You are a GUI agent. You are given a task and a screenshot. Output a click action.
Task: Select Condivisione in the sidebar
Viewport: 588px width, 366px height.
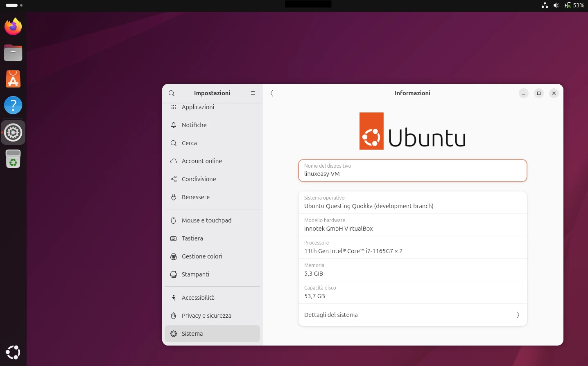coord(199,179)
